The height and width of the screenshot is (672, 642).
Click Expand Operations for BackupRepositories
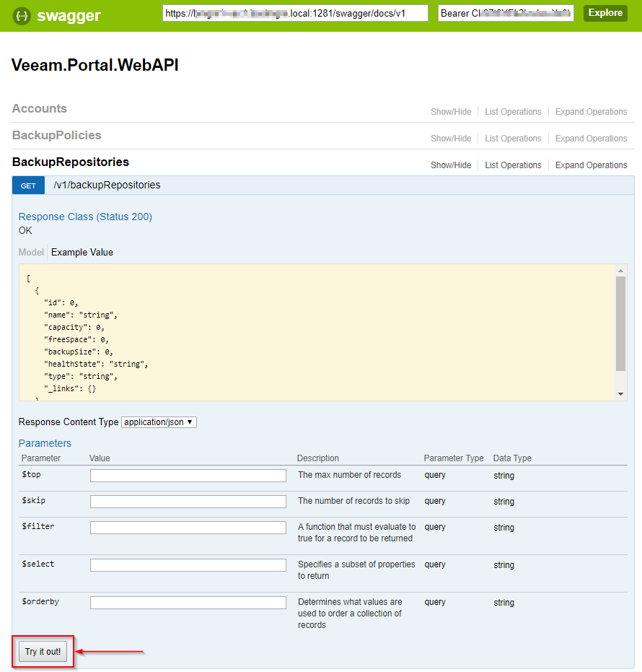(591, 165)
